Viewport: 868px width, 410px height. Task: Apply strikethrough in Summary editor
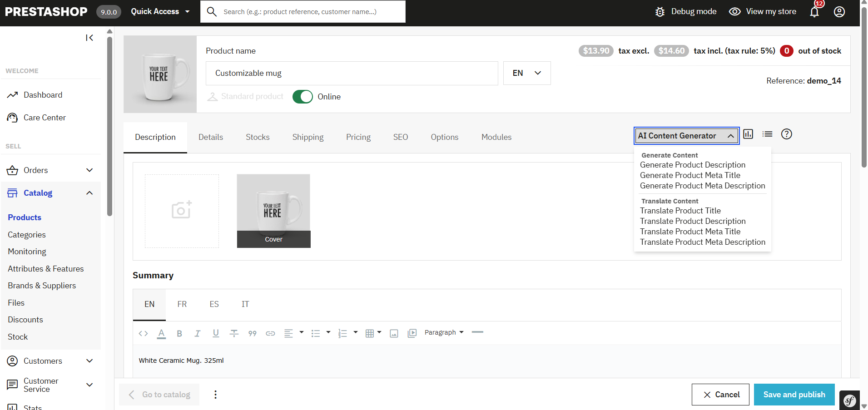point(234,333)
